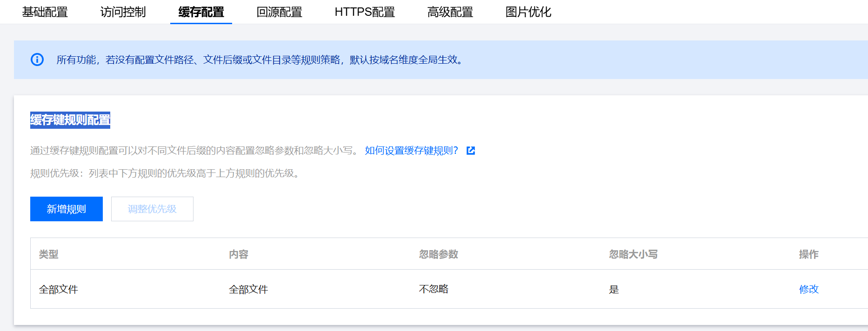Switch to the 高级配置 tab

(x=450, y=12)
